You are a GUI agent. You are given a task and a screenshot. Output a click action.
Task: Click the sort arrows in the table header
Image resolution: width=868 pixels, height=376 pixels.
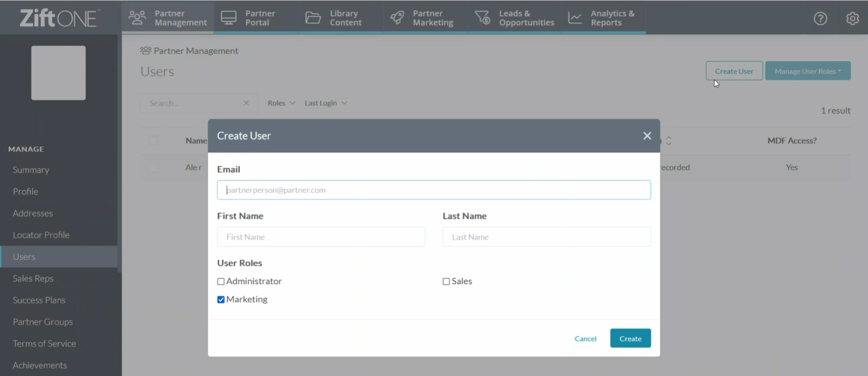[x=669, y=140]
